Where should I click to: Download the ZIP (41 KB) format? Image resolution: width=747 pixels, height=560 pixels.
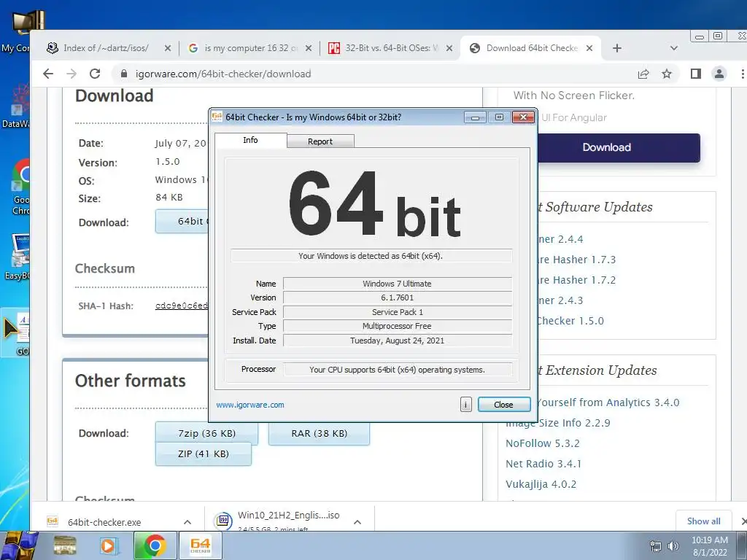click(204, 454)
